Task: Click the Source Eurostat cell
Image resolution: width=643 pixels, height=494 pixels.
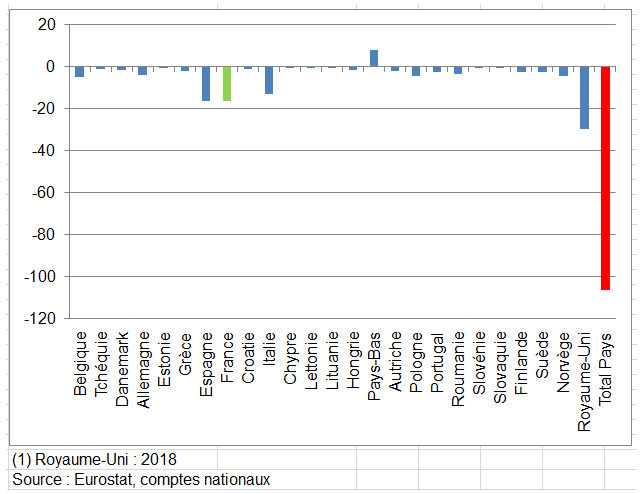Action: tap(141, 480)
